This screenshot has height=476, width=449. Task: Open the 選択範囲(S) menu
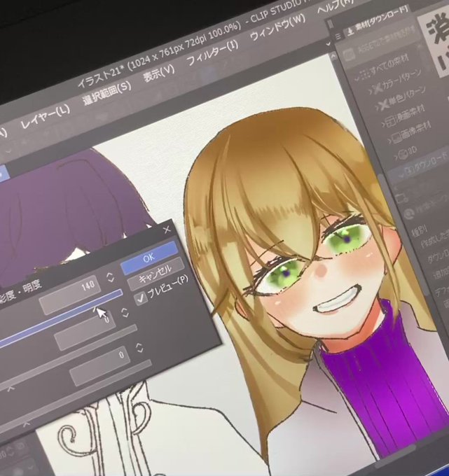coord(107,92)
